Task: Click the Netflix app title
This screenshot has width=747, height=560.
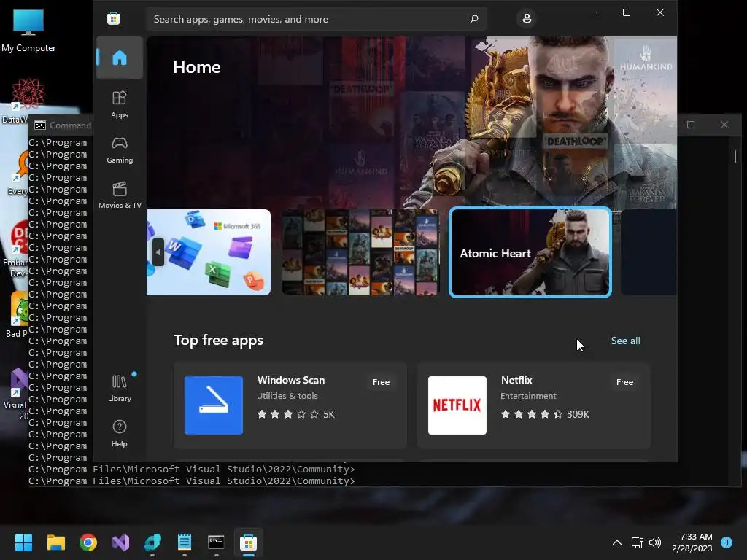Action: point(516,380)
